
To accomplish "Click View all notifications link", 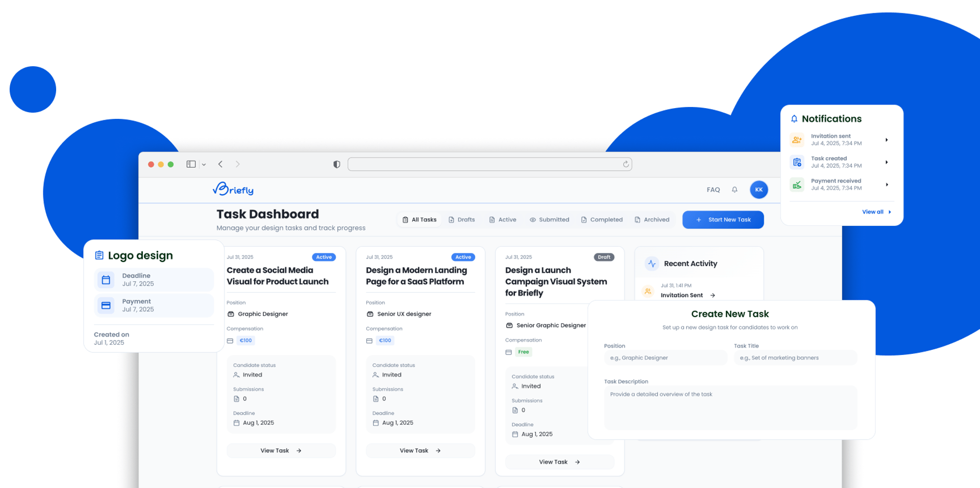I will [x=876, y=212].
